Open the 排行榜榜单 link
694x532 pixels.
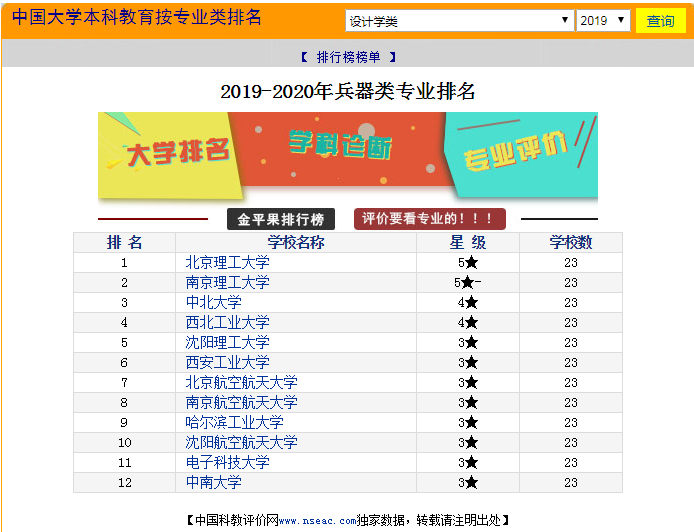pyautogui.click(x=348, y=57)
